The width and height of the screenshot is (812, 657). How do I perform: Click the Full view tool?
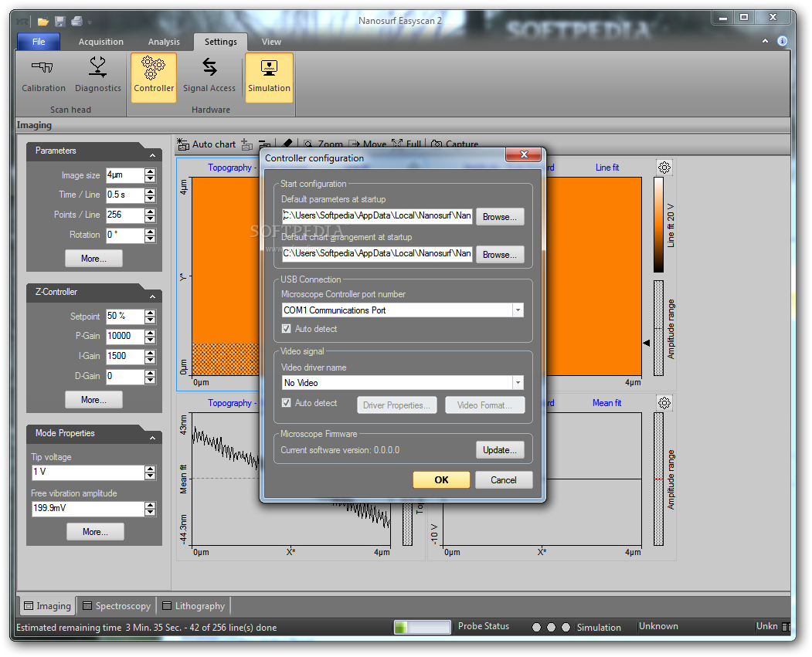(406, 144)
